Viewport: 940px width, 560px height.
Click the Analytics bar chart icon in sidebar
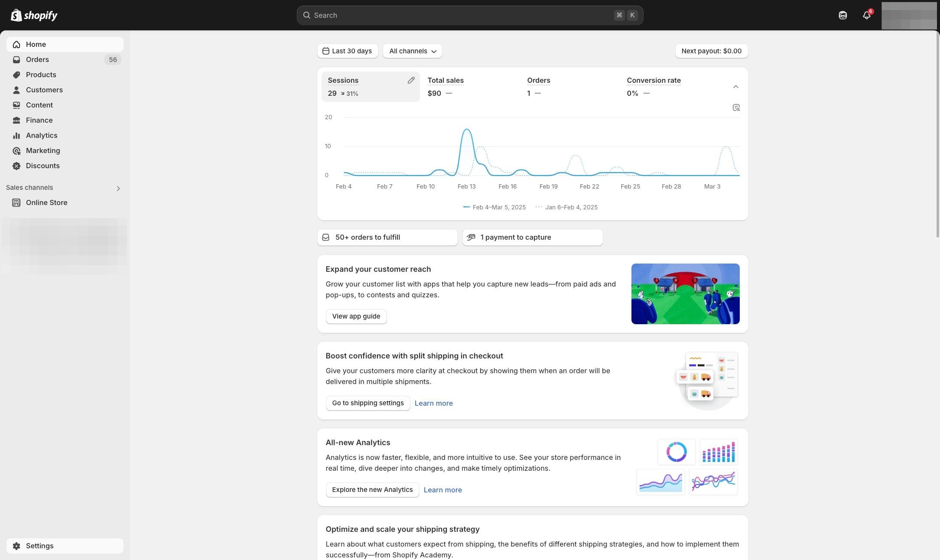point(16,135)
